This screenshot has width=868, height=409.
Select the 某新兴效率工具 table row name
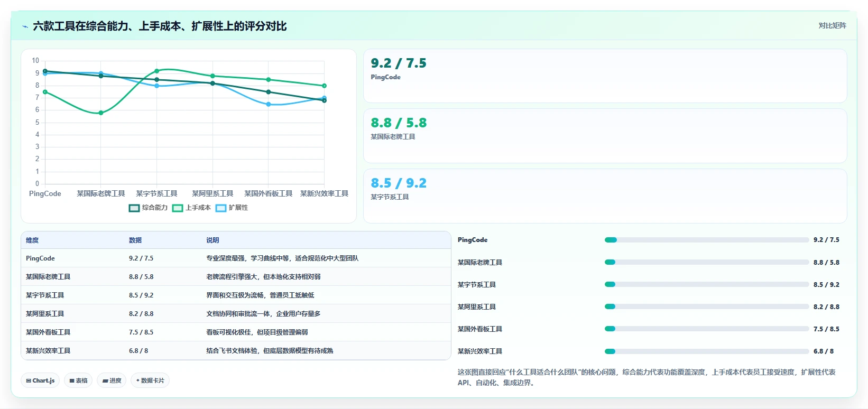(48, 351)
